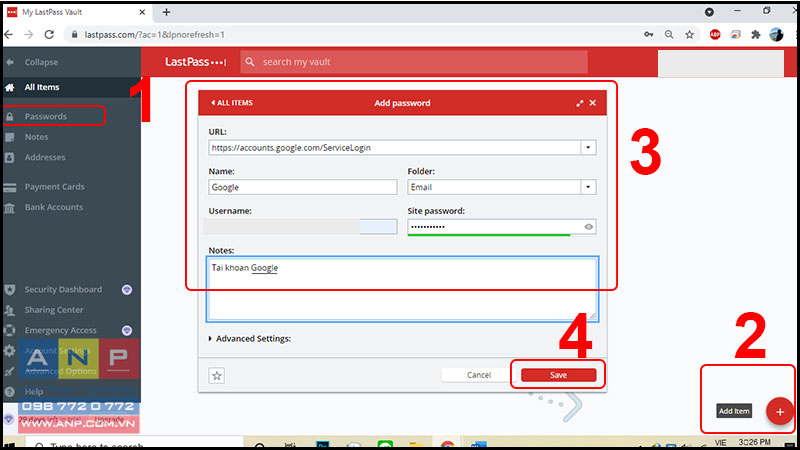Open the Notes section

click(x=36, y=137)
